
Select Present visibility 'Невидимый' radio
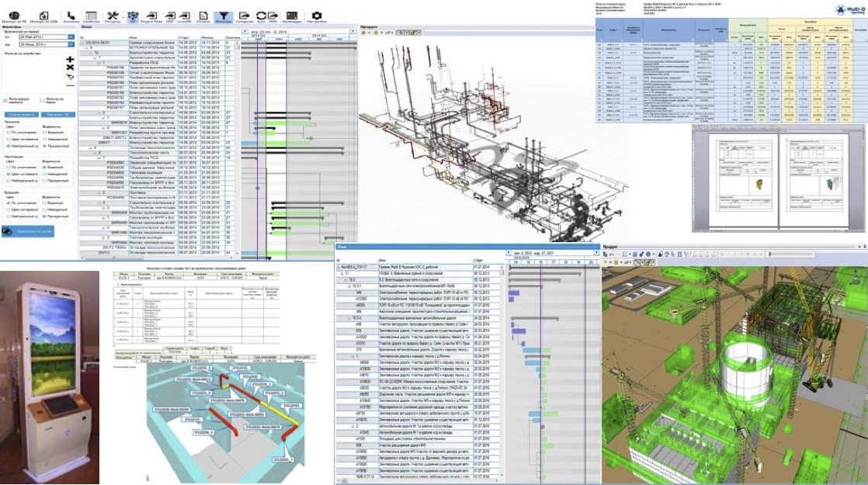(x=45, y=174)
